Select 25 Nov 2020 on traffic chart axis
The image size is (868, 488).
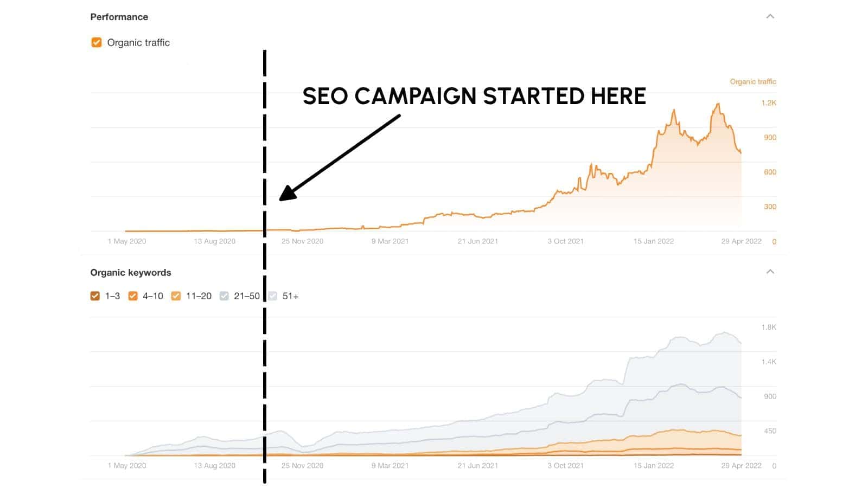tap(302, 241)
